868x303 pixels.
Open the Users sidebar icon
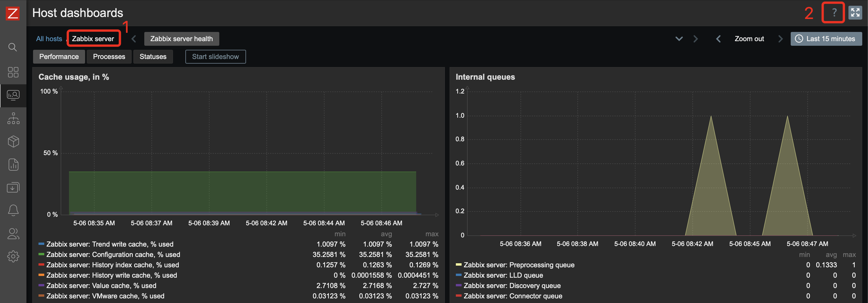(13, 233)
